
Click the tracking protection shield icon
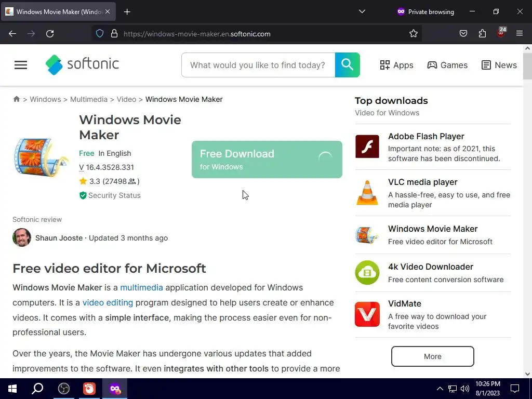[99, 34]
